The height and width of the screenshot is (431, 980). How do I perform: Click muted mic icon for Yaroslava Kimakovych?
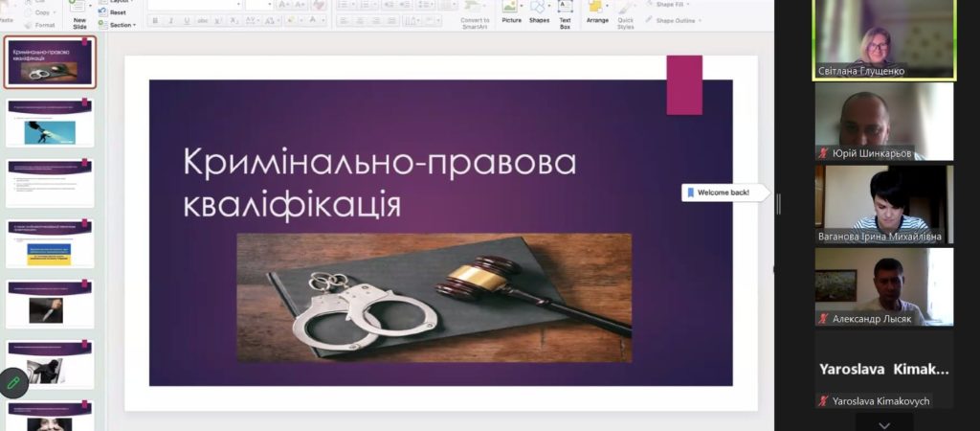pyautogui.click(x=824, y=401)
